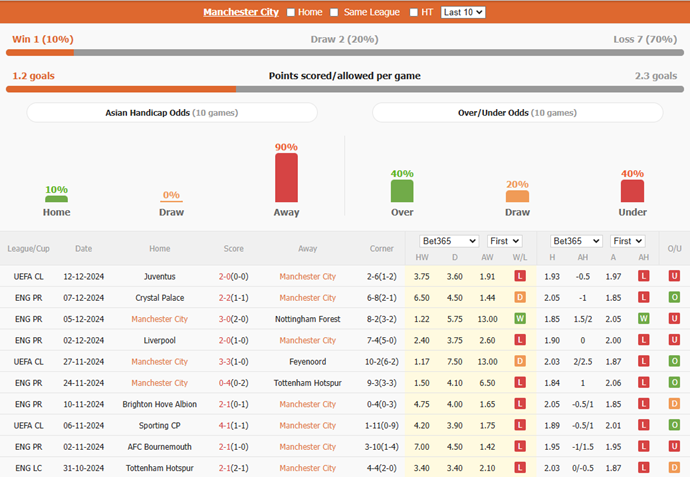This screenshot has height=477, width=690.
Task: Open the first Bet365 bookmaker dropdown
Action: point(449,241)
